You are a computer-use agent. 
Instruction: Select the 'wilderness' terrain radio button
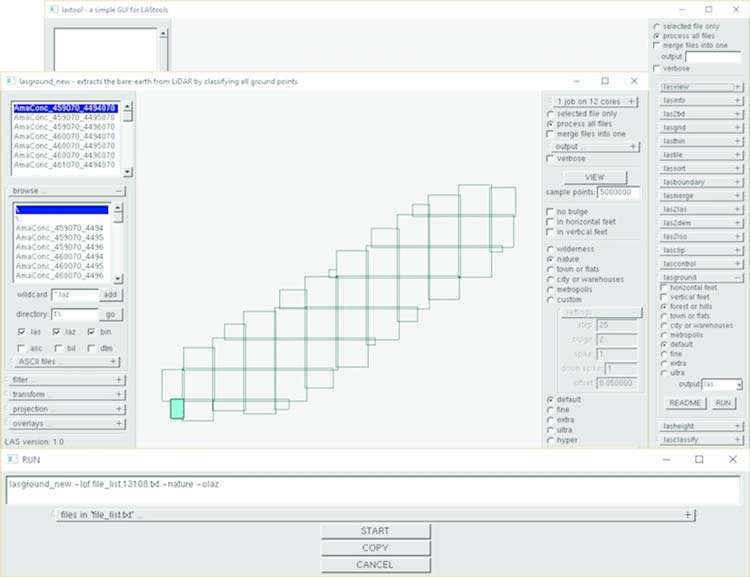(550, 249)
